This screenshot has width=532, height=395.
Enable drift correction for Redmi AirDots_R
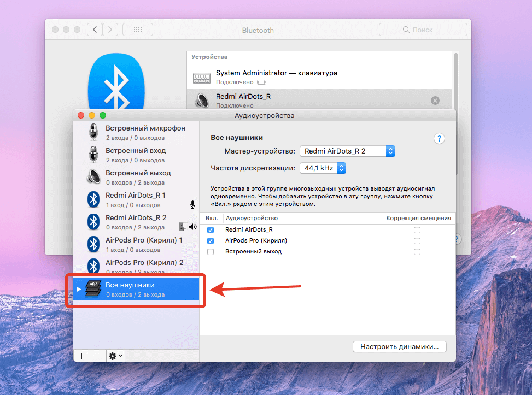(x=417, y=230)
